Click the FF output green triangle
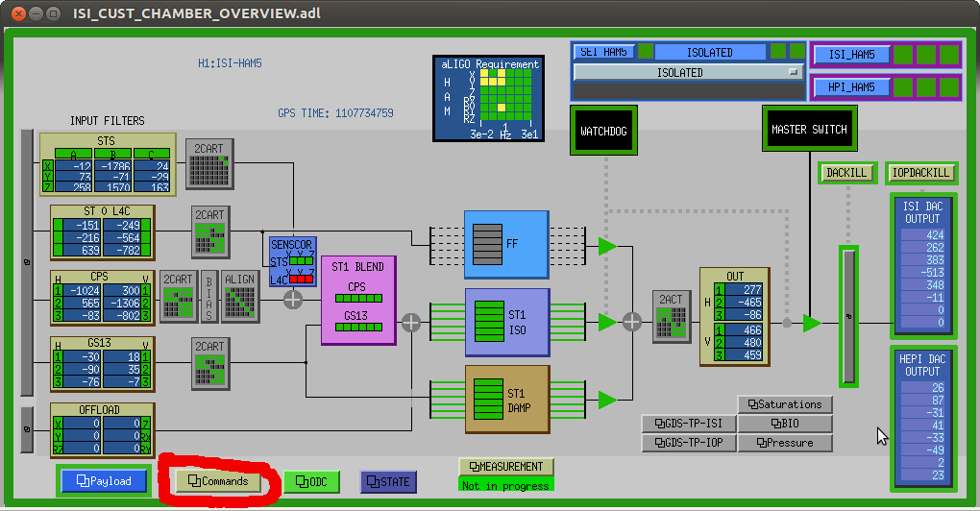 (607, 246)
